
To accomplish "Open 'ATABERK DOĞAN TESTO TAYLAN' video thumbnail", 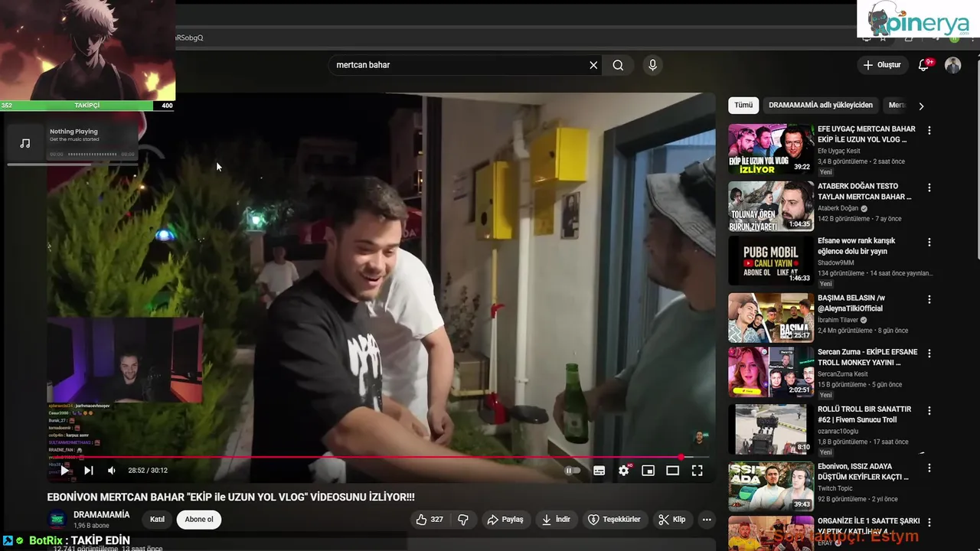I will 771,205.
